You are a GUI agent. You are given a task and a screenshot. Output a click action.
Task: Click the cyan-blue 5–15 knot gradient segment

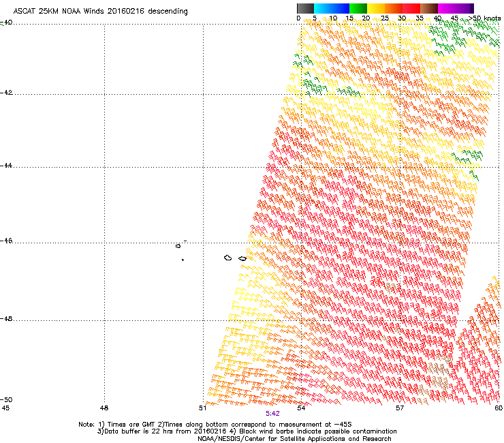(x=332, y=8)
